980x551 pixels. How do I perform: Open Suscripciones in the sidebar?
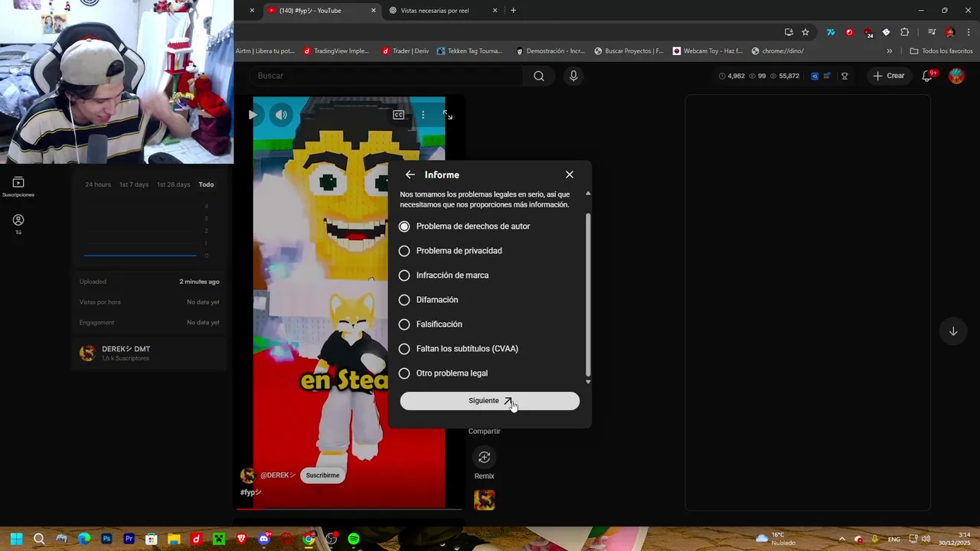coord(18,187)
